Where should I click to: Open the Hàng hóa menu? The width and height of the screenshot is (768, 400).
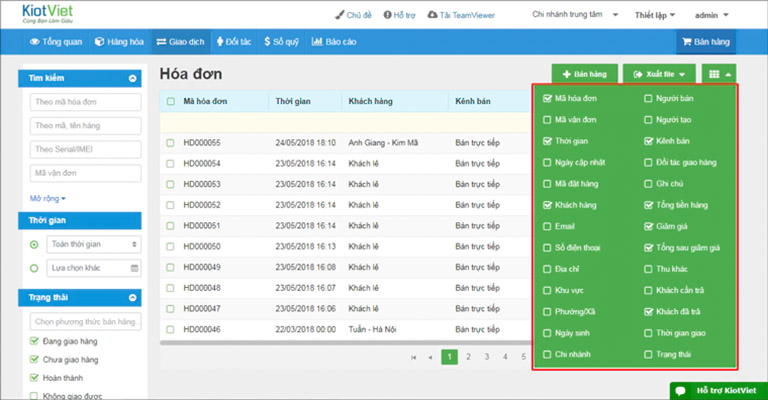click(120, 42)
